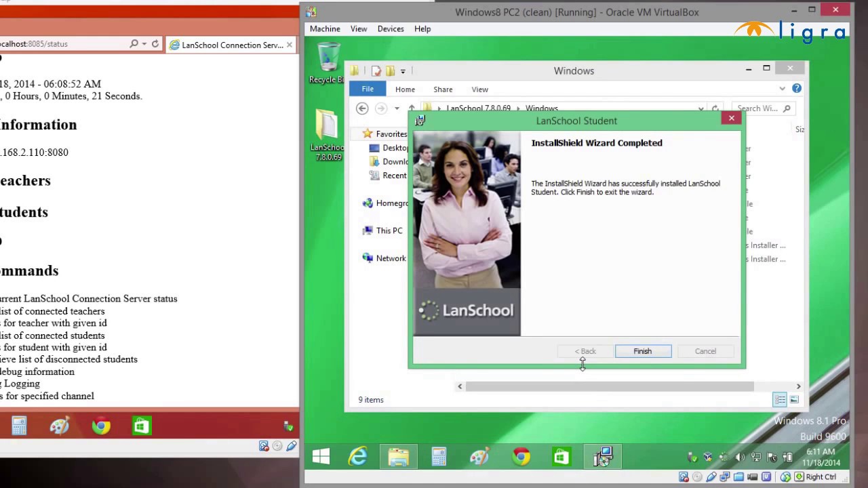Click Finish to exit the InstallShield Wizard

coord(642,351)
